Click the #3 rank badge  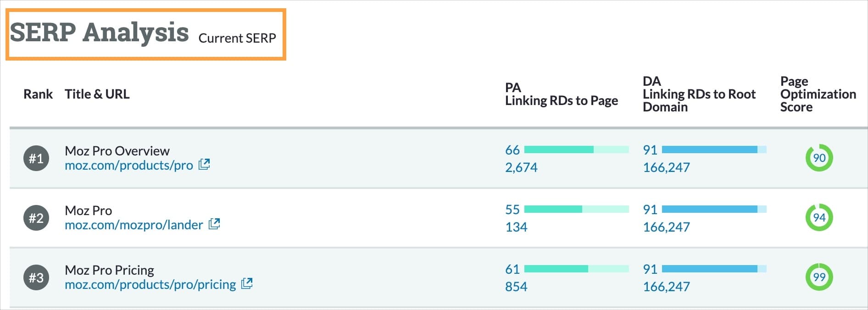tap(36, 277)
